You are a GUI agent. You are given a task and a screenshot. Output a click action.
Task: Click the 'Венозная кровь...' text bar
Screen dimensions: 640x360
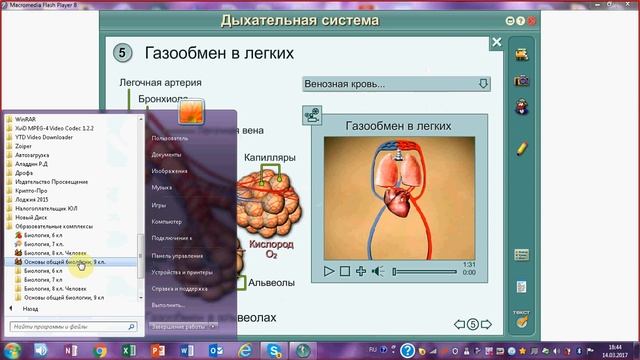396,84
